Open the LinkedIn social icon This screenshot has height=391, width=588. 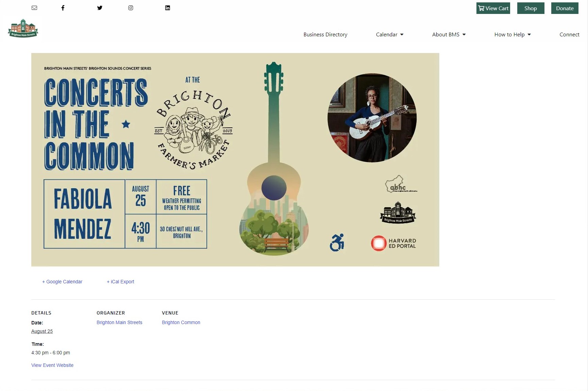pos(168,8)
